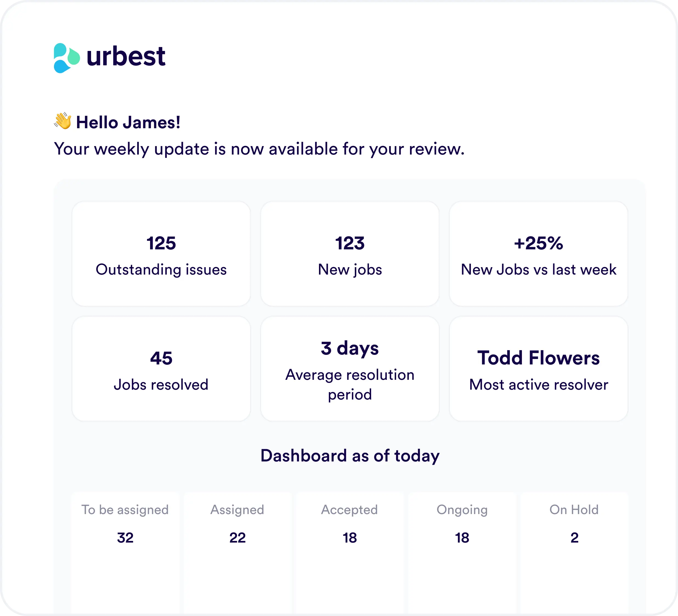Click the 22 count under Assigned
This screenshot has height=616, width=678.
tap(238, 538)
